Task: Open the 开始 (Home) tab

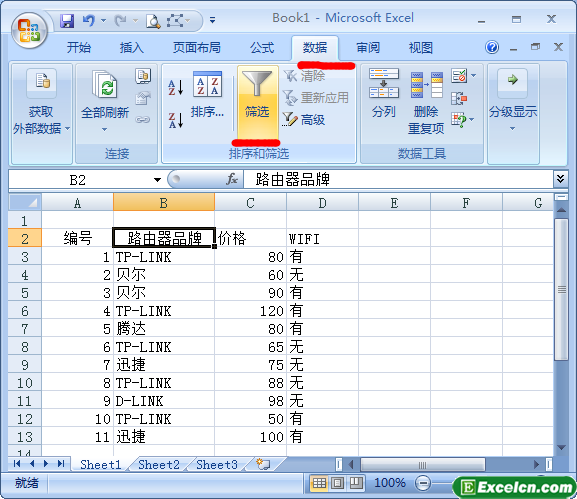Action: click(x=79, y=47)
